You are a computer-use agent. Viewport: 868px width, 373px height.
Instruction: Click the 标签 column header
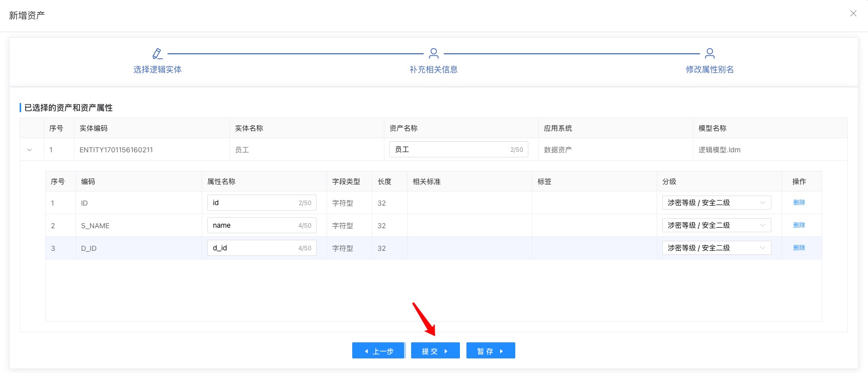point(544,181)
